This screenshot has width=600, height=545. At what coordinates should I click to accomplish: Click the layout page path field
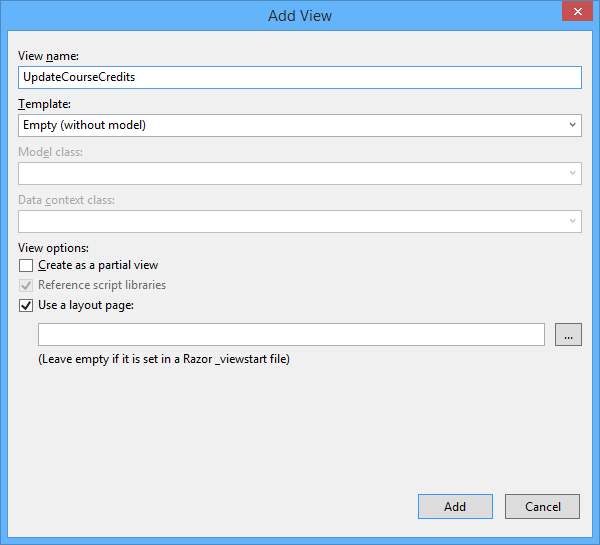click(x=291, y=335)
